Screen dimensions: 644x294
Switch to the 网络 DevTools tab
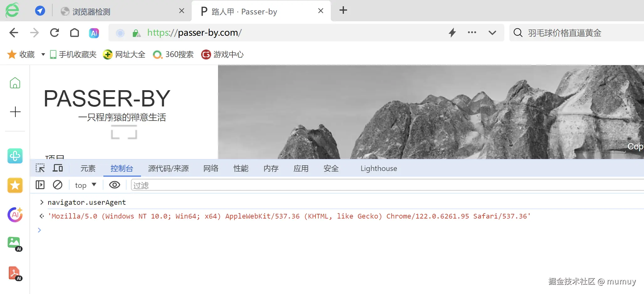coord(211,168)
